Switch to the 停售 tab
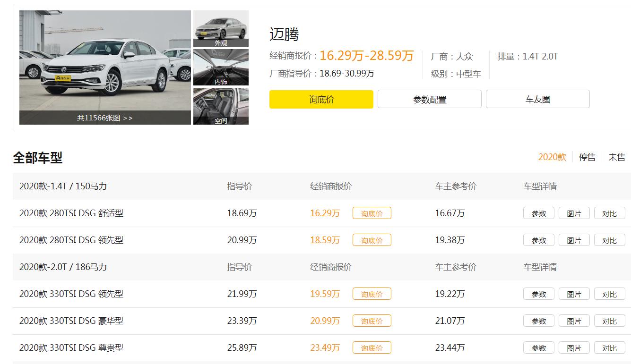Screen dimensions: 631x364 pyautogui.click(x=587, y=157)
